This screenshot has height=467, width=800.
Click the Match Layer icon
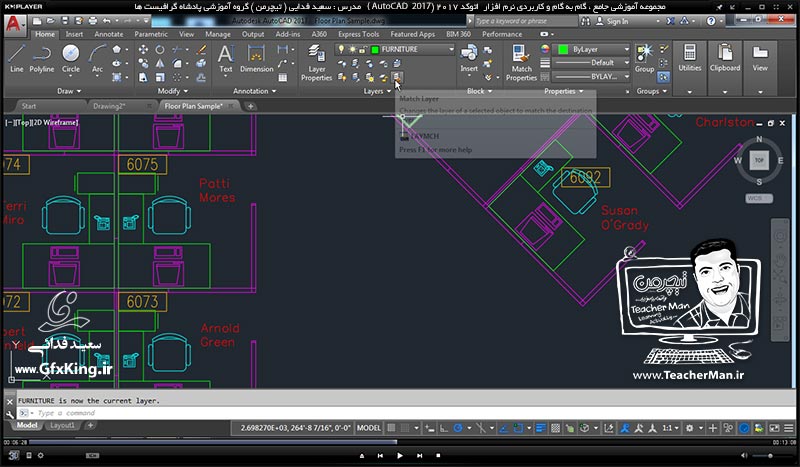point(397,77)
